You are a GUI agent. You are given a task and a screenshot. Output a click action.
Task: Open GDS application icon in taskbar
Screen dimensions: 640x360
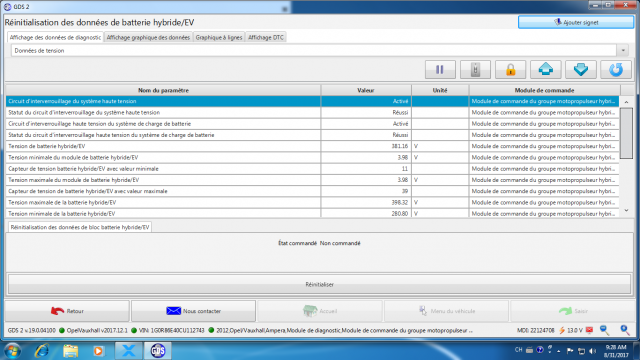click(x=158, y=351)
